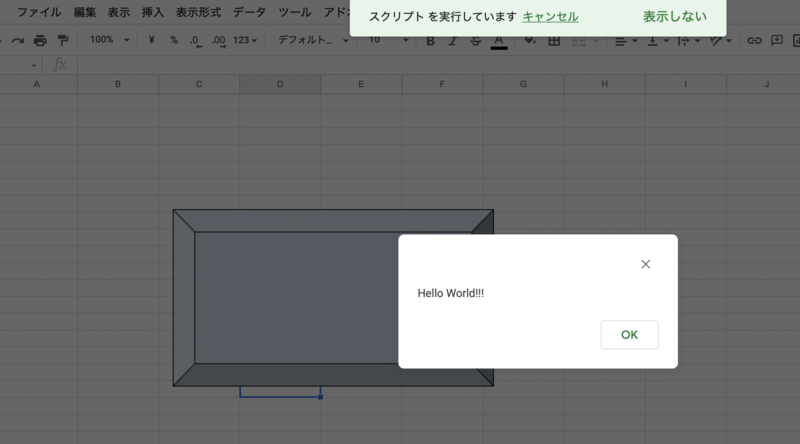Select column D header
The height and width of the screenshot is (444, 800).
(280, 84)
